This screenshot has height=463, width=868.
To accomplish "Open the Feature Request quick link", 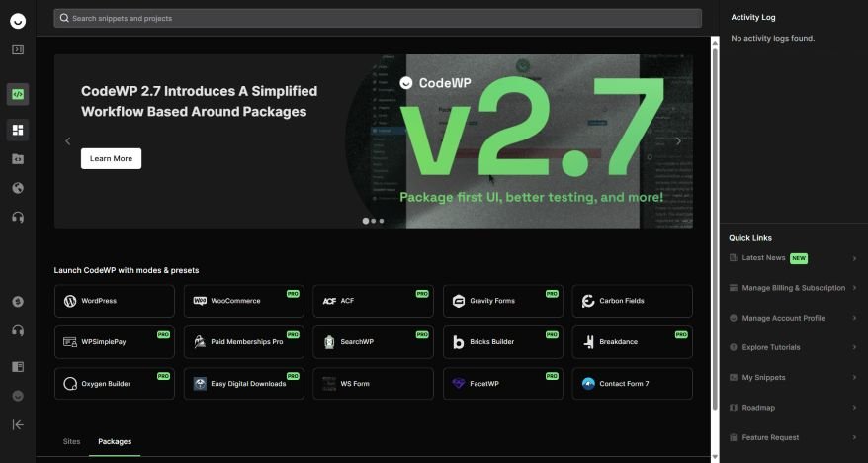I will pyautogui.click(x=793, y=437).
